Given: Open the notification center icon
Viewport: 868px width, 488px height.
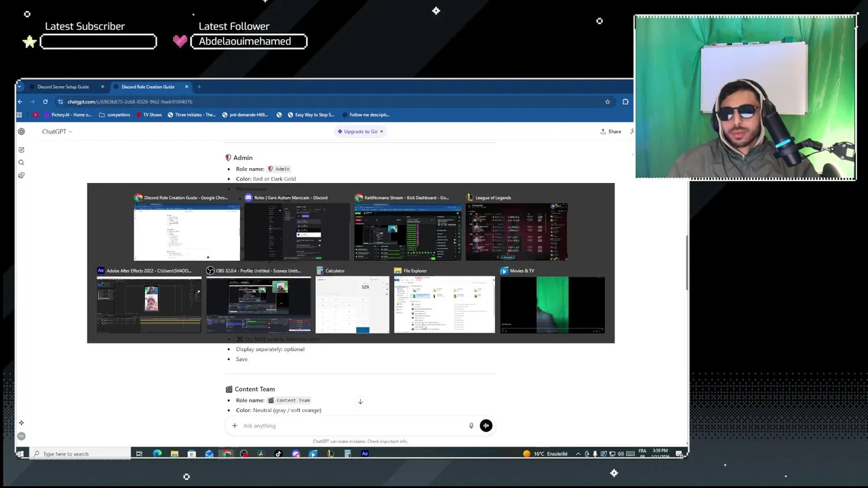Looking at the screenshot, I should point(680,454).
